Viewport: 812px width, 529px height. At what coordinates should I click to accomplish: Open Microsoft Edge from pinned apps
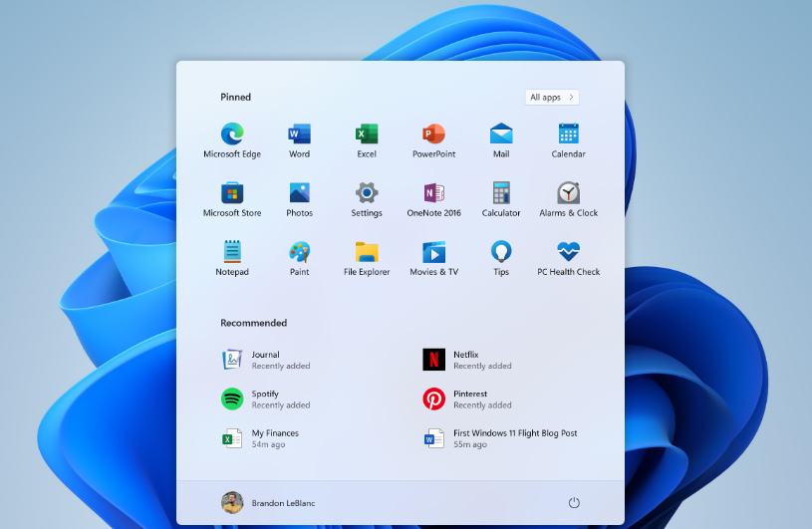(232, 140)
